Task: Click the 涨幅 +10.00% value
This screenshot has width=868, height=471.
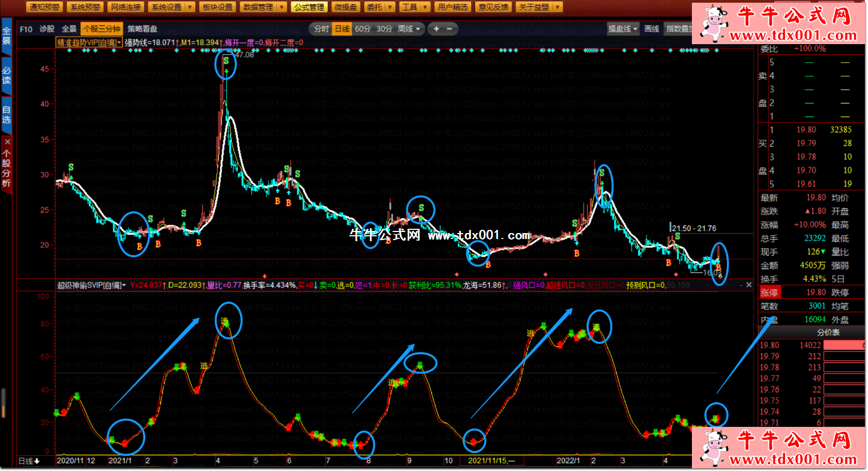Action: 809,225
